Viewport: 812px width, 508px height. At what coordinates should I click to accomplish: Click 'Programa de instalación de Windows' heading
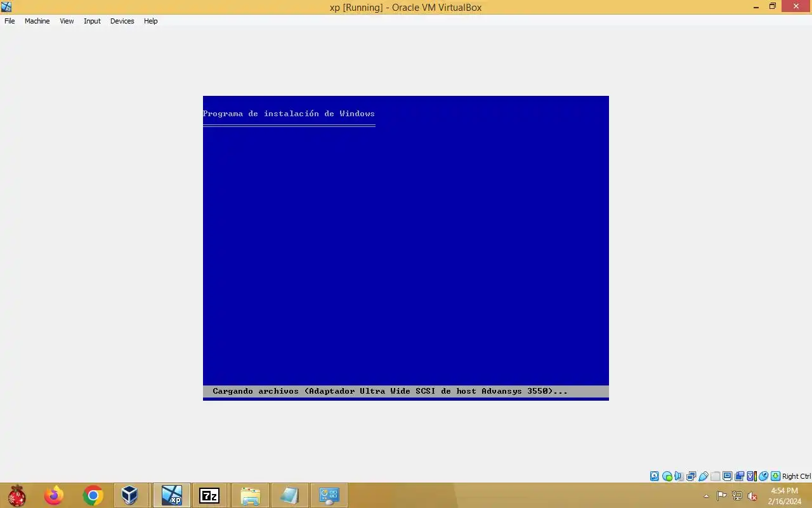[289, 114]
